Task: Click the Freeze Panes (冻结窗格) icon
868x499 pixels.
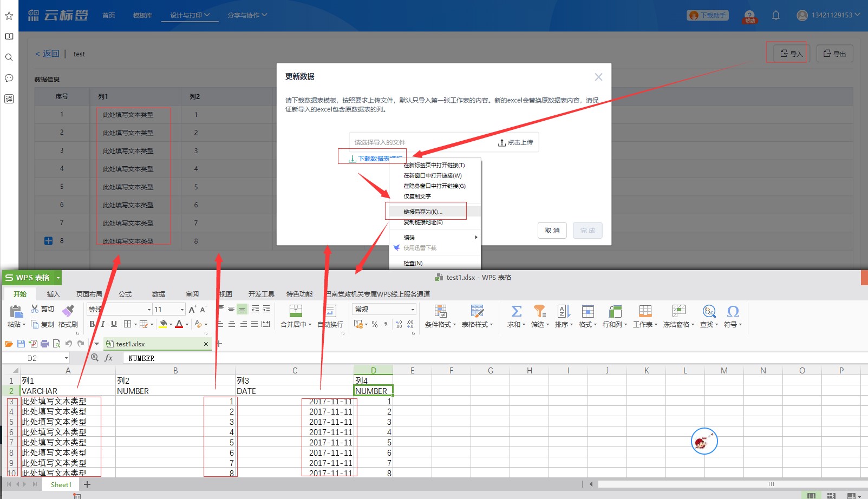Action: (678, 311)
